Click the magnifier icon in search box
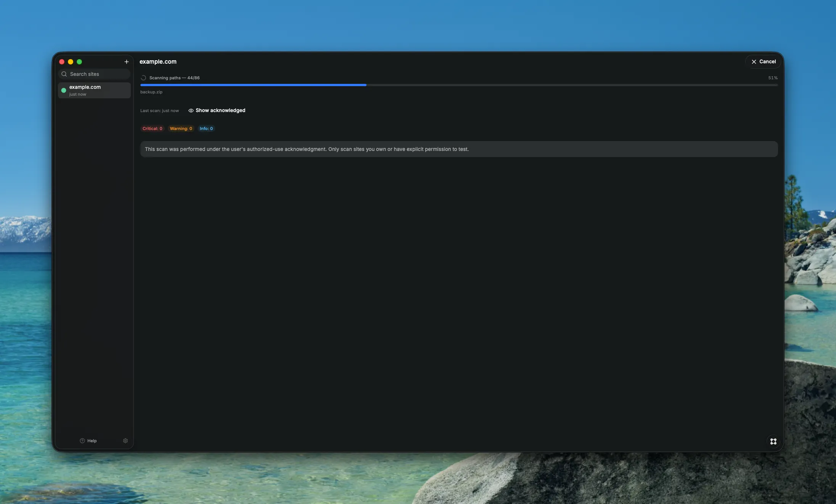Screen dimensions: 836x504 64,74
